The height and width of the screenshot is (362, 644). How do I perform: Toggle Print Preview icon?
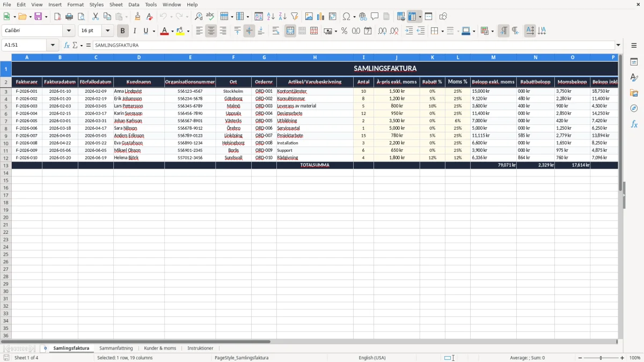tap(80, 17)
